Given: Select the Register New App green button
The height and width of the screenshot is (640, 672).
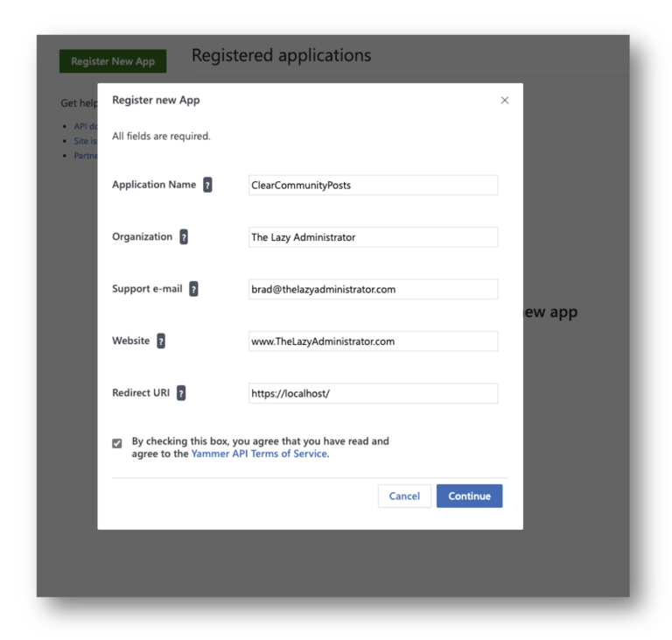Looking at the screenshot, I should pyautogui.click(x=113, y=61).
